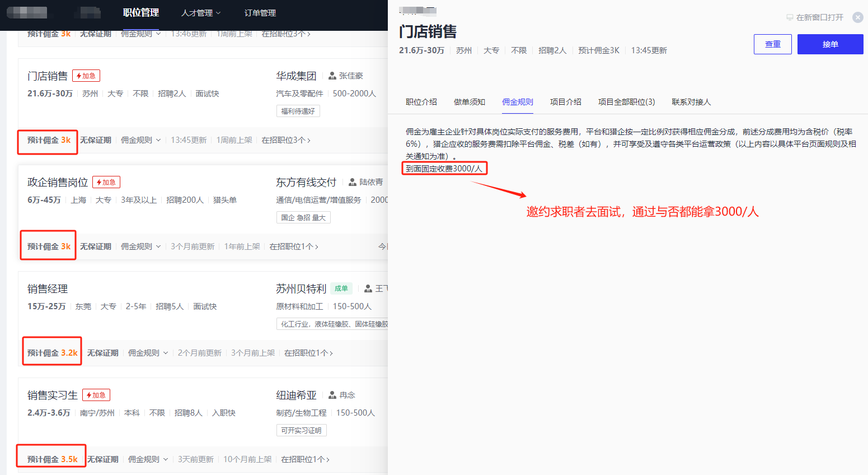Click company name 纽迪希亚

click(x=296, y=395)
